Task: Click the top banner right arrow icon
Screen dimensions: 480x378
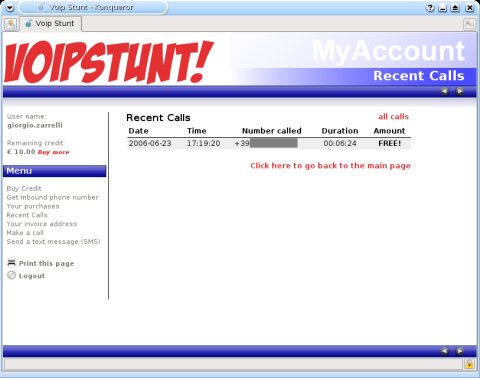Action: point(460,91)
